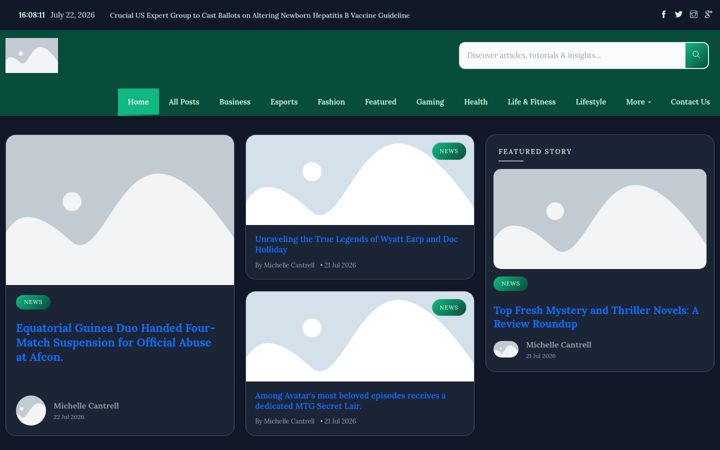
Task: Expand the More dropdown menu
Action: coord(638,102)
